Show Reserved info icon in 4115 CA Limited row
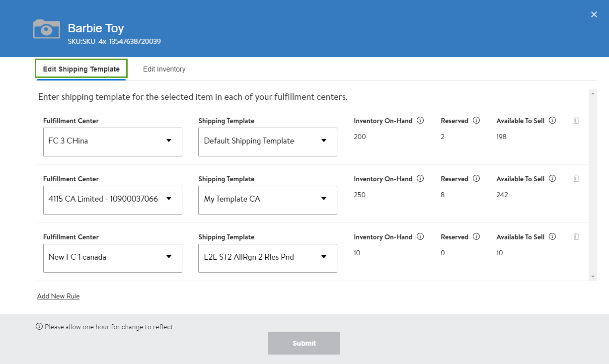609x364 pixels. tap(476, 178)
